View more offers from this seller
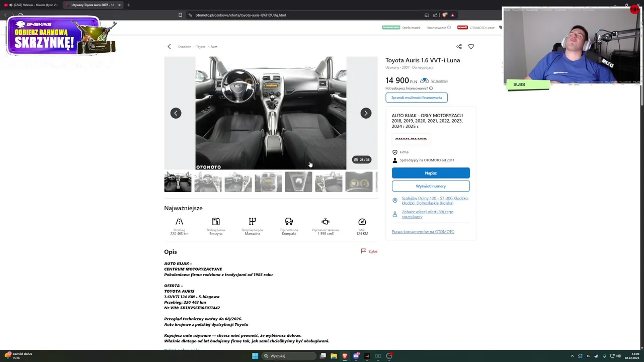 pos(427,214)
